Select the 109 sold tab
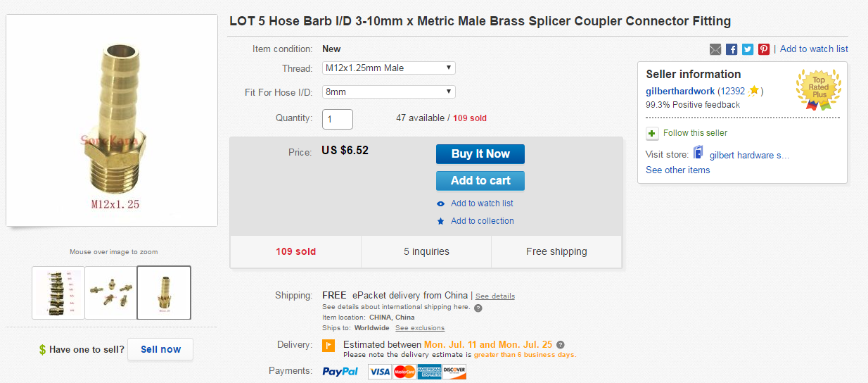The height and width of the screenshot is (383, 868). 295,251
